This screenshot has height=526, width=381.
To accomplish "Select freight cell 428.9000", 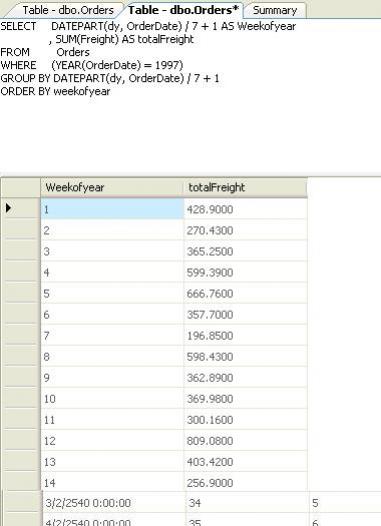I will coord(245,209).
